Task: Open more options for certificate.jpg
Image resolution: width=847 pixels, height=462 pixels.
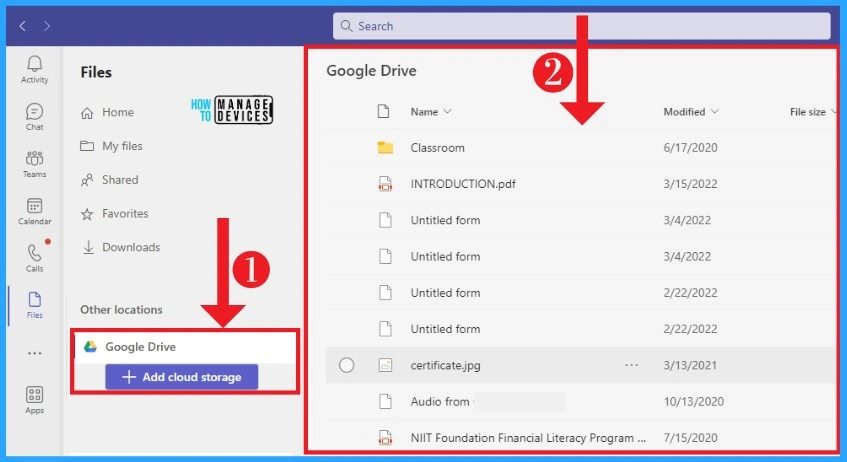Action: (631, 365)
